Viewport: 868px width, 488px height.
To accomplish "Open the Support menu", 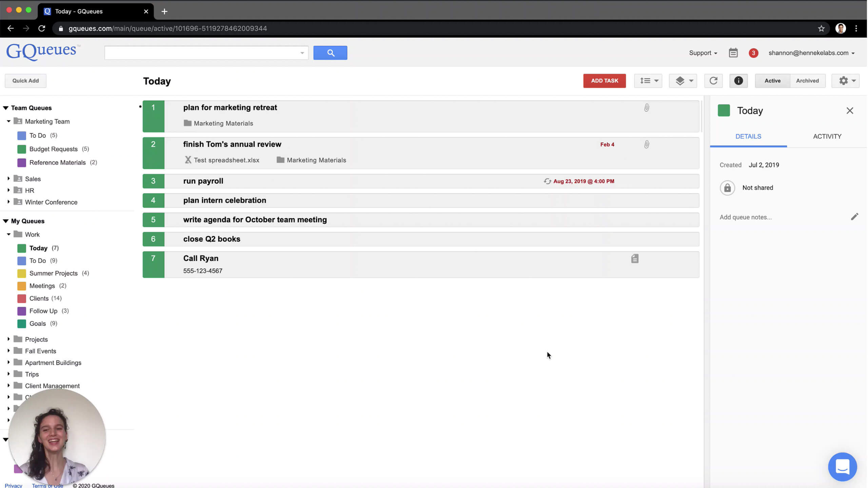I will point(703,53).
